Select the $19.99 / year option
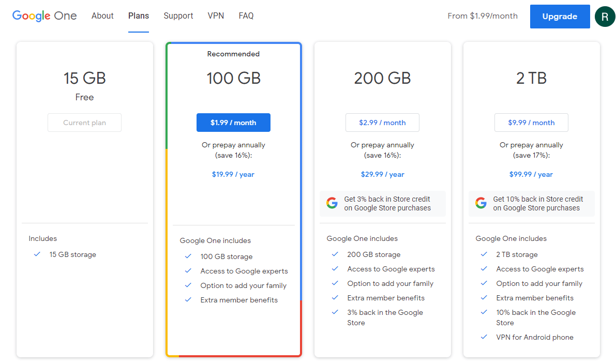 pyautogui.click(x=233, y=174)
